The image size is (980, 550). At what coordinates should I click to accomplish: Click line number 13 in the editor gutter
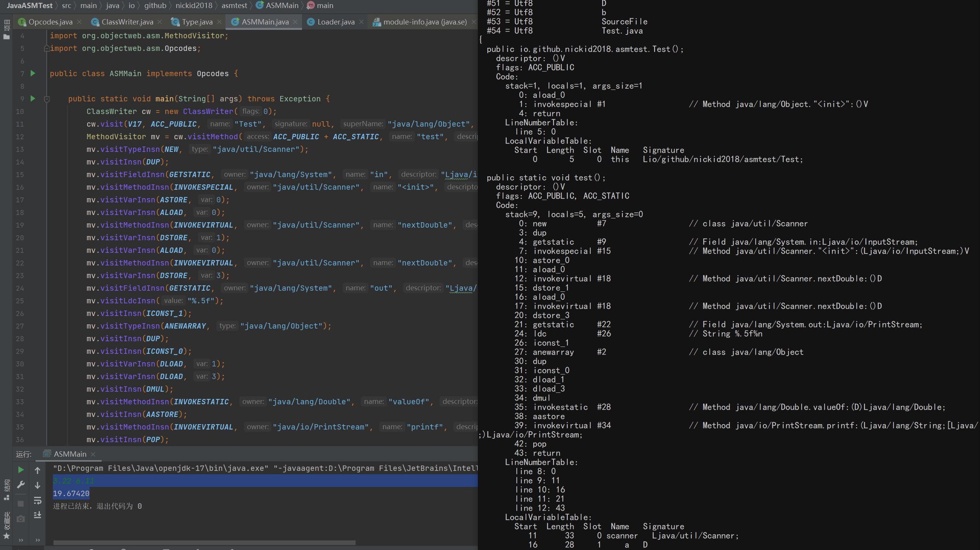tap(20, 149)
